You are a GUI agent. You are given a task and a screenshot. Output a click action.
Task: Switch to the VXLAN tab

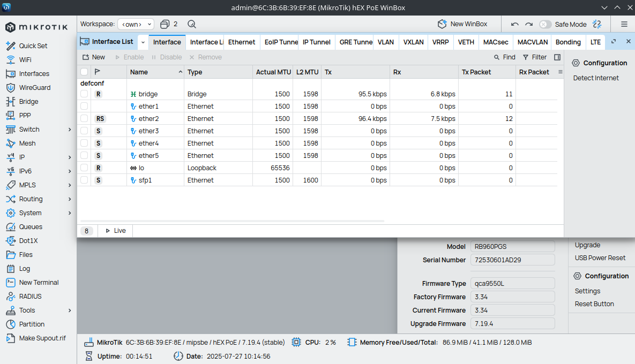(414, 42)
